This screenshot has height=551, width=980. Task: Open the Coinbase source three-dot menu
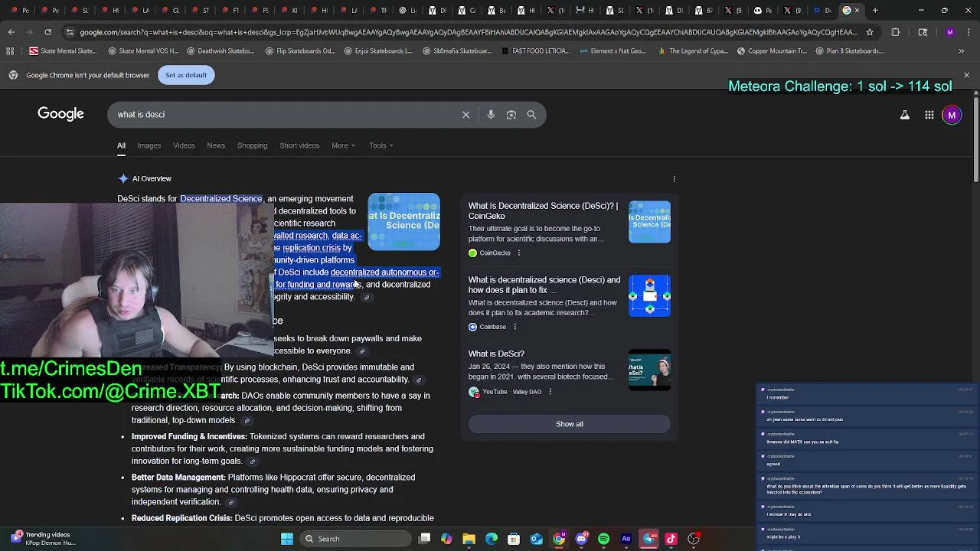coord(514,327)
